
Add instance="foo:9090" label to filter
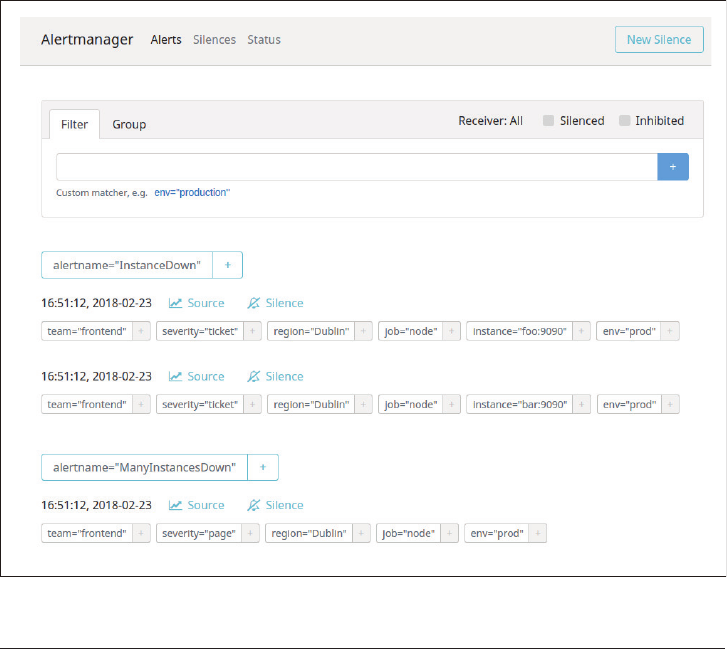point(581,331)
